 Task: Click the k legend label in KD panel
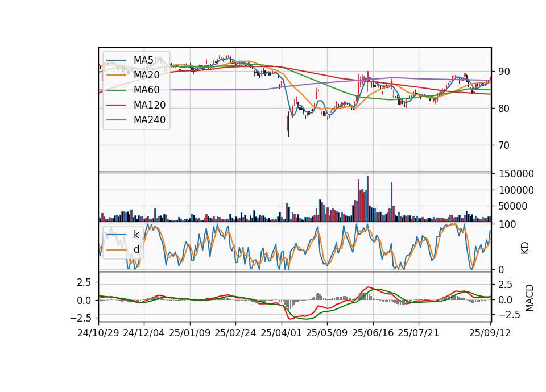136,235
